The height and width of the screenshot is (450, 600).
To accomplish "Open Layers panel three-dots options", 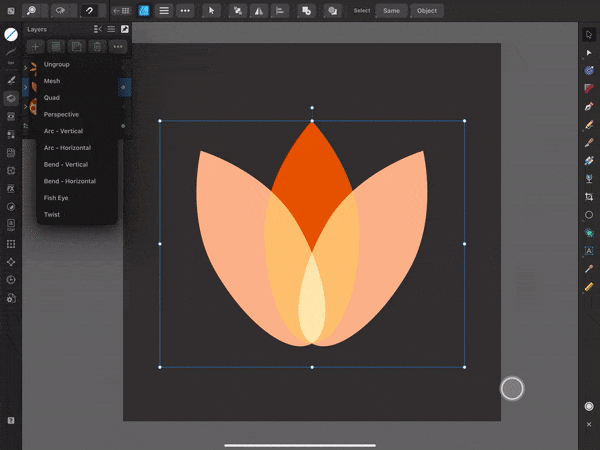I will coord(118,47).
